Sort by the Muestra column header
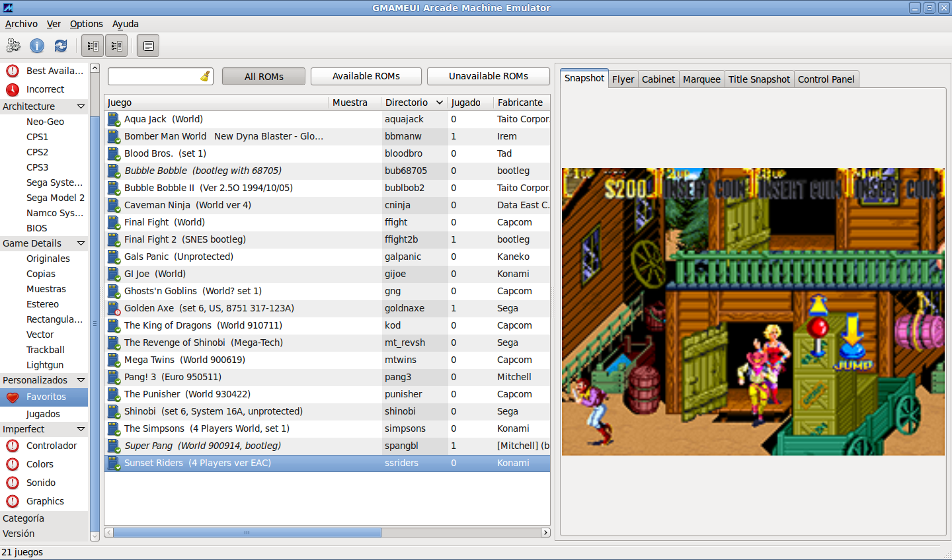The width and height of the screenshot is (952, 560). (355, 102)
